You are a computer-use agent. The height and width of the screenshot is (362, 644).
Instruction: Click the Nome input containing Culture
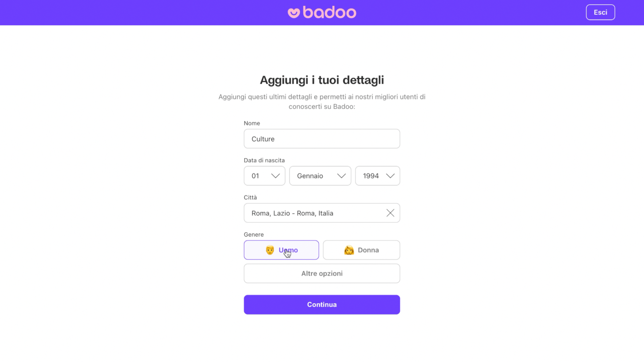pos(322,138)
